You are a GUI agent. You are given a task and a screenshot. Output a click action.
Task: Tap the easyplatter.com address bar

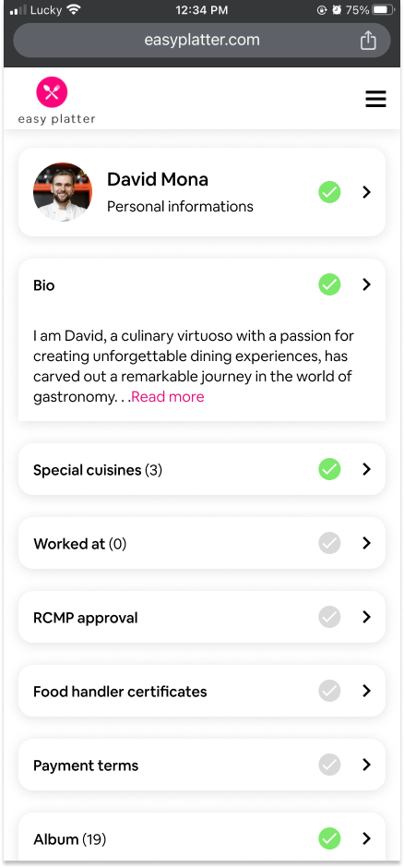202,41
